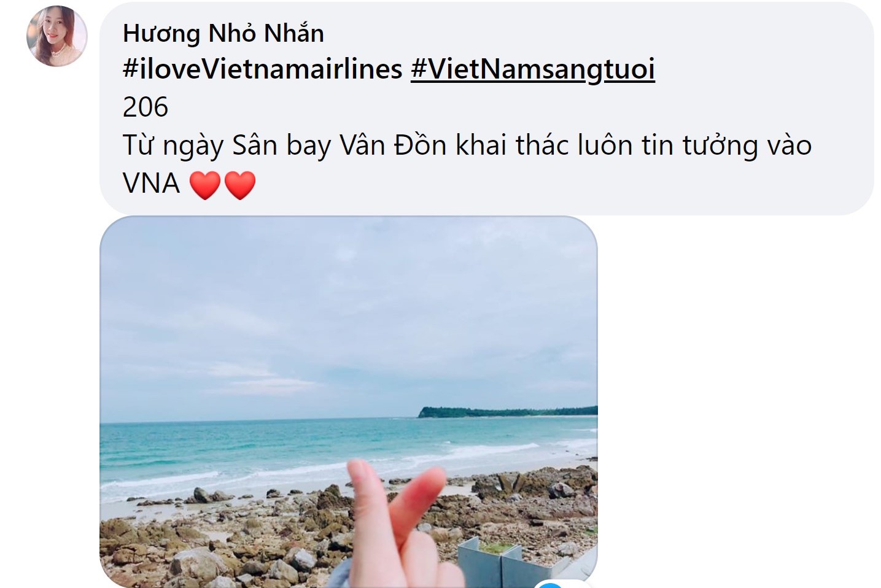Click the words 'tin tưởng vào' in the comment
This screenshot has width=881, height=588.
point(716,145)
